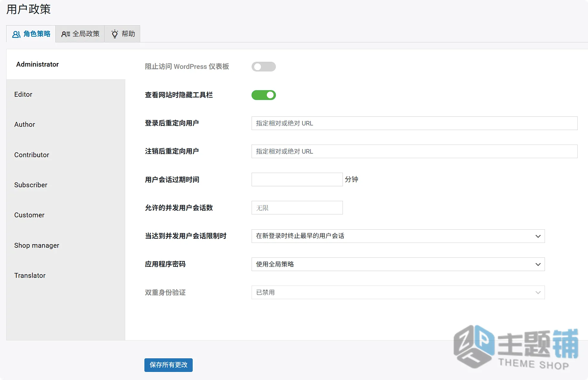This screenshot has height=380, width=588.
Task: Open the 帮助 tab
Action: pos(123,34)
